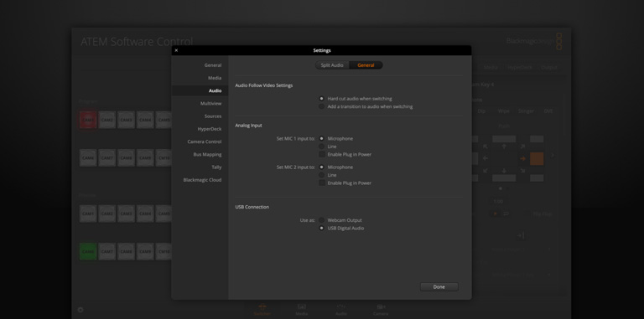644x319 pixels.
Task: Open Bus Mapping in Settings sidebar
Action: coord(200,155)
